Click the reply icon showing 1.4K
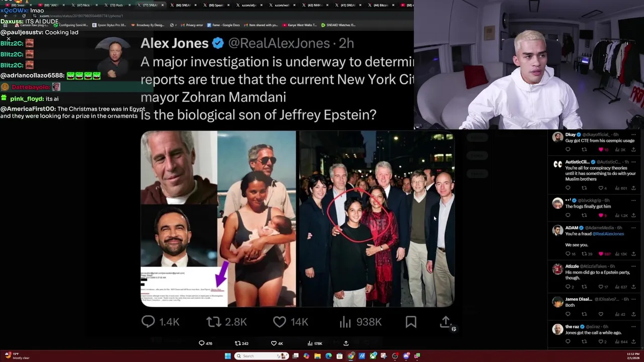 148,322
